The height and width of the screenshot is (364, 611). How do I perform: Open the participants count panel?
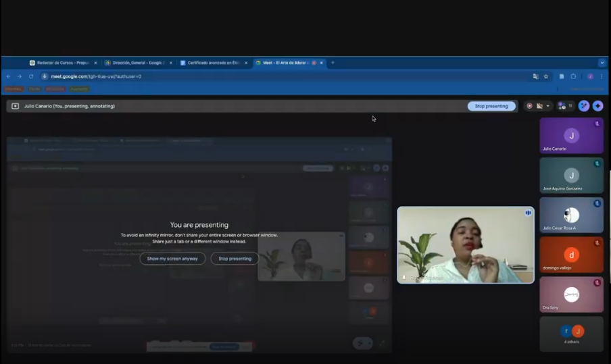tap(564, 106)
